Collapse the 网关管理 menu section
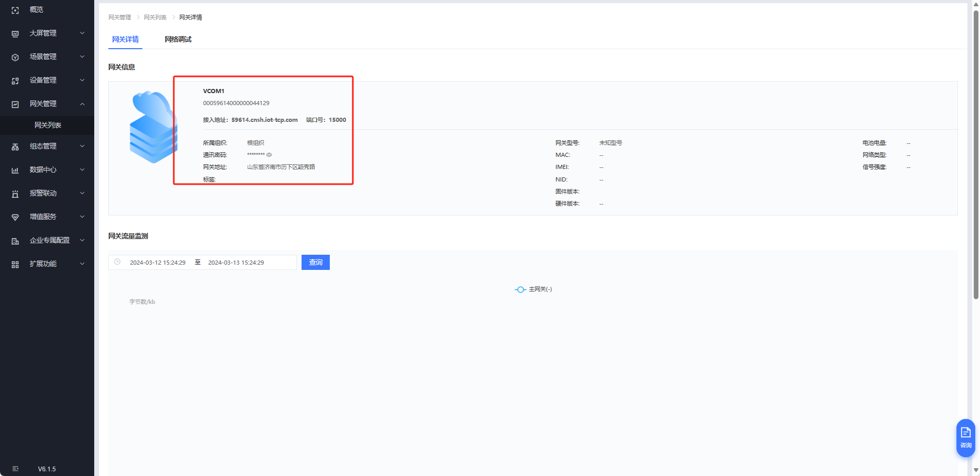 coord(82,104)
